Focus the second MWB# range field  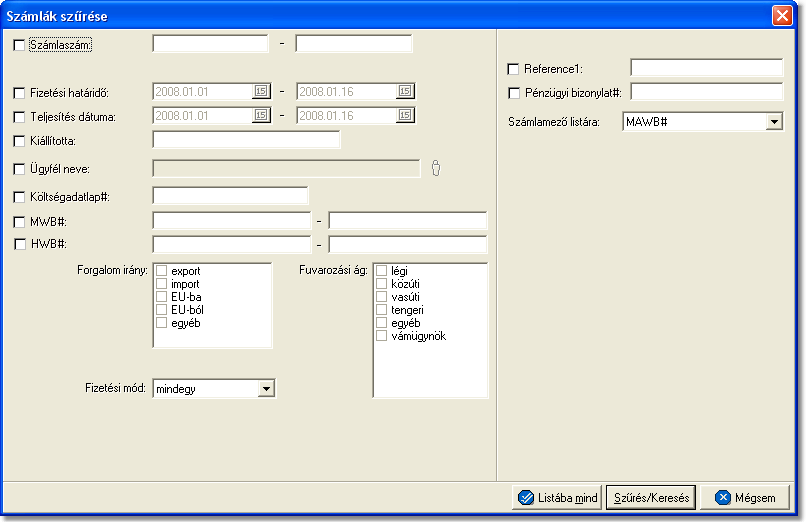click(x=408, y=220)
